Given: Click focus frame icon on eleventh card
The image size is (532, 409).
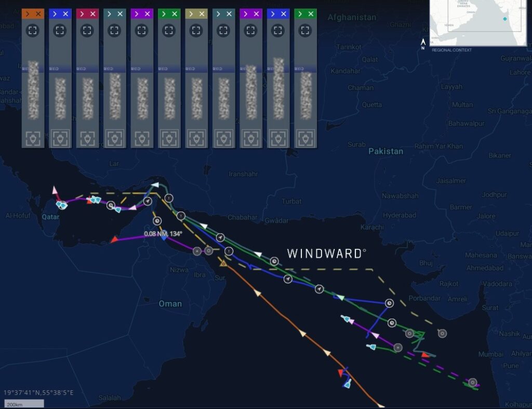Looking at the screenshot, I should click(305, 31).
